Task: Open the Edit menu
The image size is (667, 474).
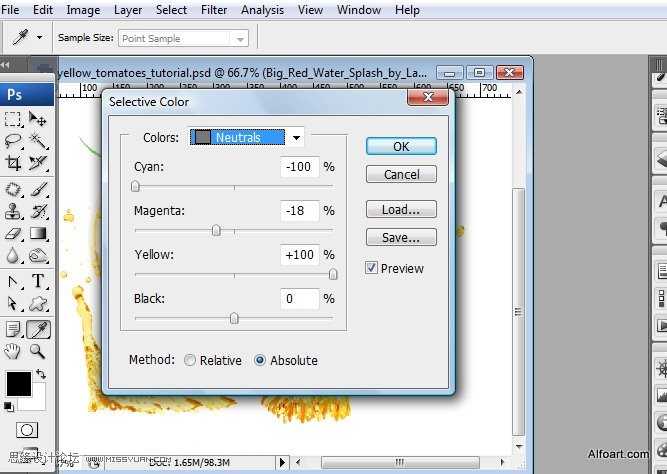Action: pyautogui.click(x=43, y=10)
